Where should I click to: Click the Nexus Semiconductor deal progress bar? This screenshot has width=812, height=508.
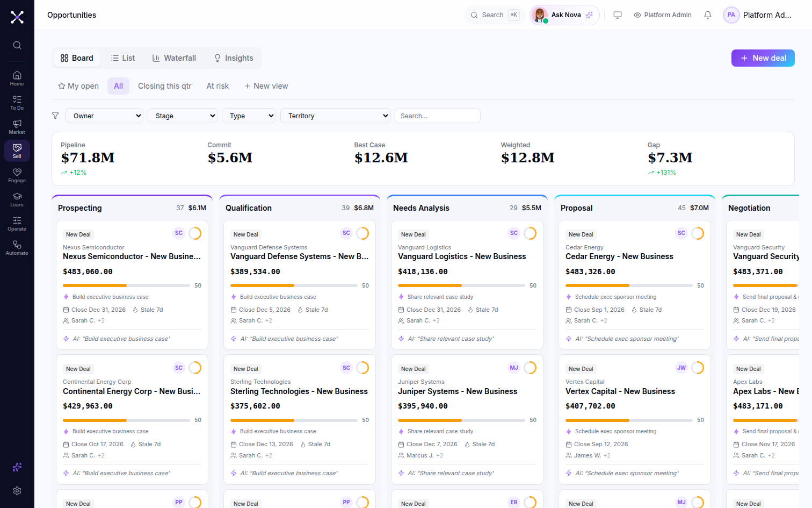[x=126, y=285]
